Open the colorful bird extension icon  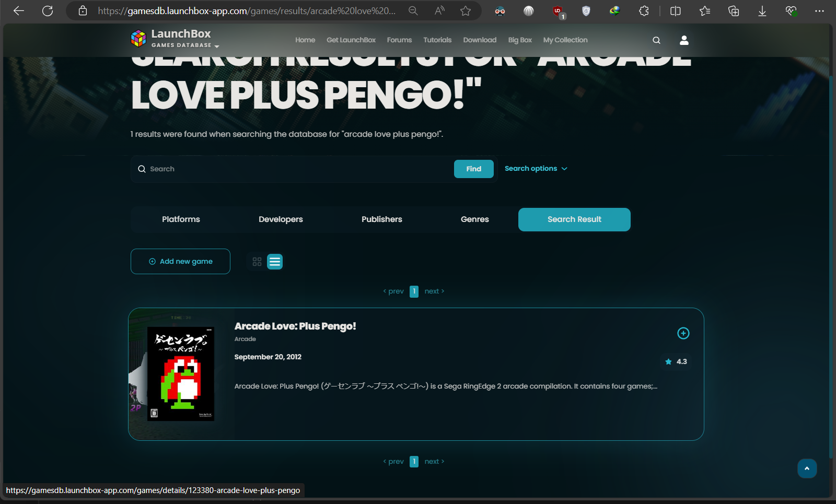pyautogui.click(x=615, y=11)
